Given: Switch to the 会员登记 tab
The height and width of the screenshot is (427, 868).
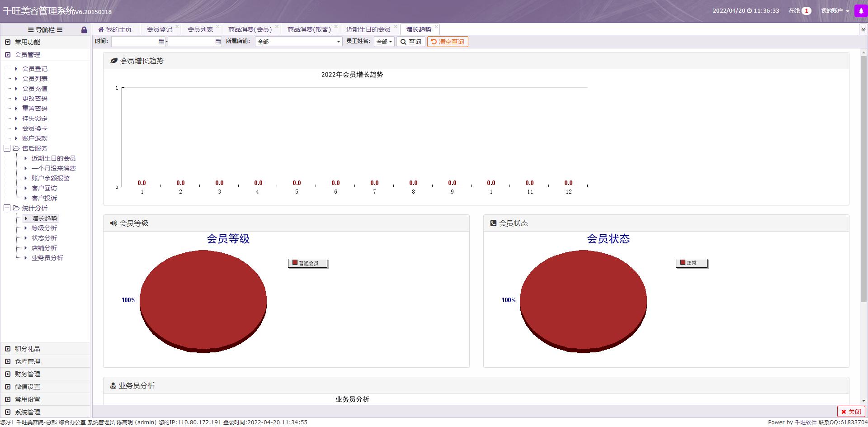Looking at the screenshot, I should pyautogui.click(x=160, y=29).
